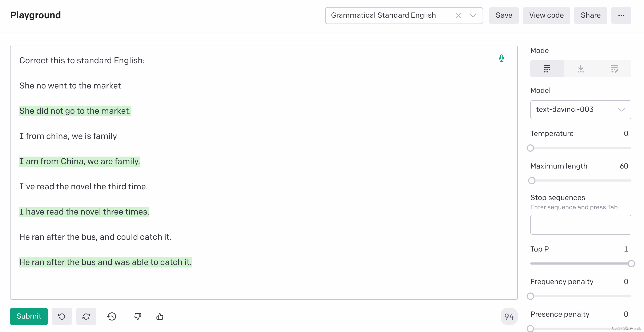Image resolution: width=644 pixels, height=332 pixels.
Task: Click the Temperature slider handle
Action: (530, 148)
